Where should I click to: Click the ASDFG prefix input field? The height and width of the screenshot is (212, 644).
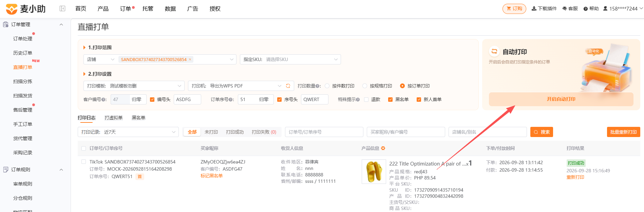pyautogui.click(x=187, y=99)
